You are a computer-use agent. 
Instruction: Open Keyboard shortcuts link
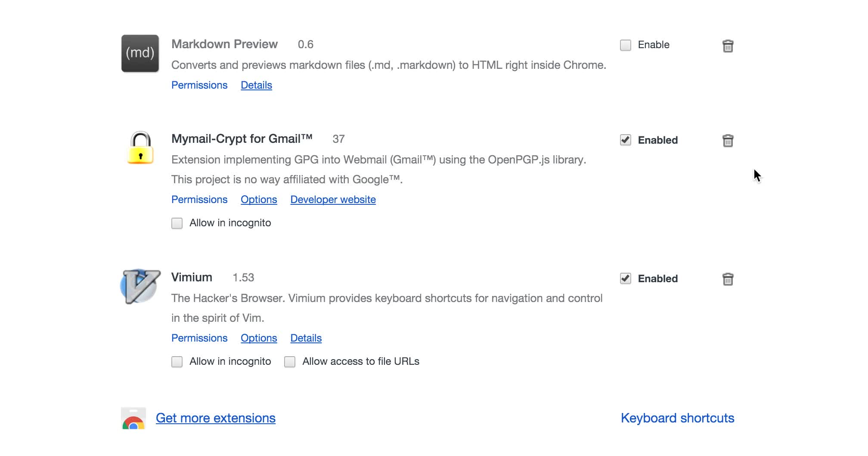(677, 418)
